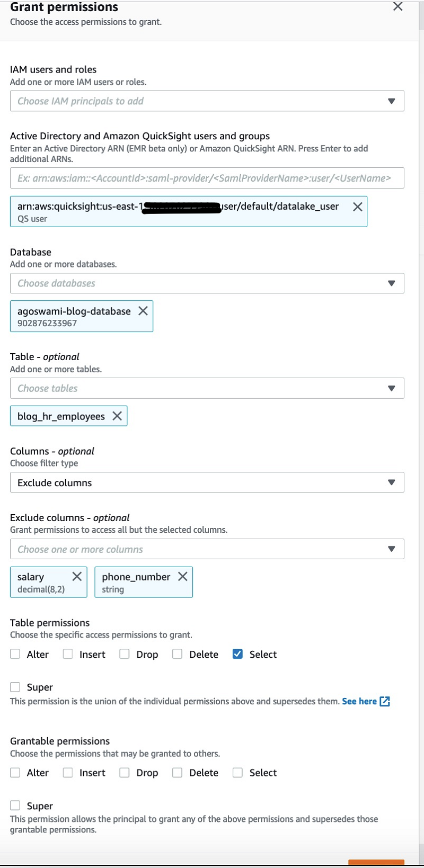Open the IAM principals dropdown

(x=207, y=101)
